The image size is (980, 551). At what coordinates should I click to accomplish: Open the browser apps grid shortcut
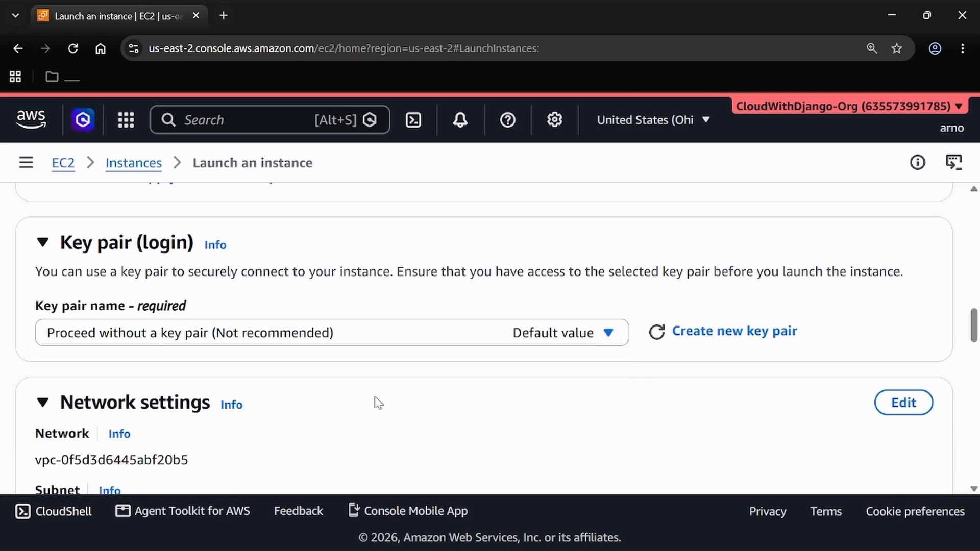pyautogui.click(x=15, y=77)
